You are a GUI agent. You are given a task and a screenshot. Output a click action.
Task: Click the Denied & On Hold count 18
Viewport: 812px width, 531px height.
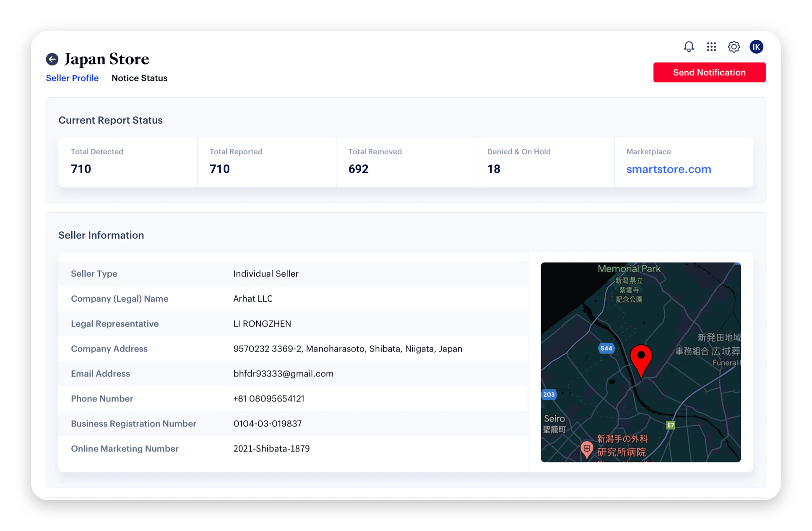(x=494, y=169)
